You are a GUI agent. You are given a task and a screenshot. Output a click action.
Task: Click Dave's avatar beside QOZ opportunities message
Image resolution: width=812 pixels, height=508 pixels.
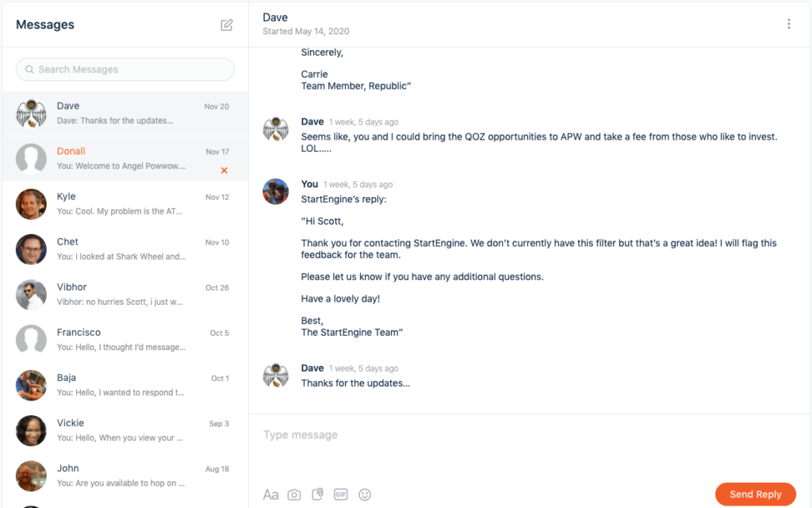point(275,129)
